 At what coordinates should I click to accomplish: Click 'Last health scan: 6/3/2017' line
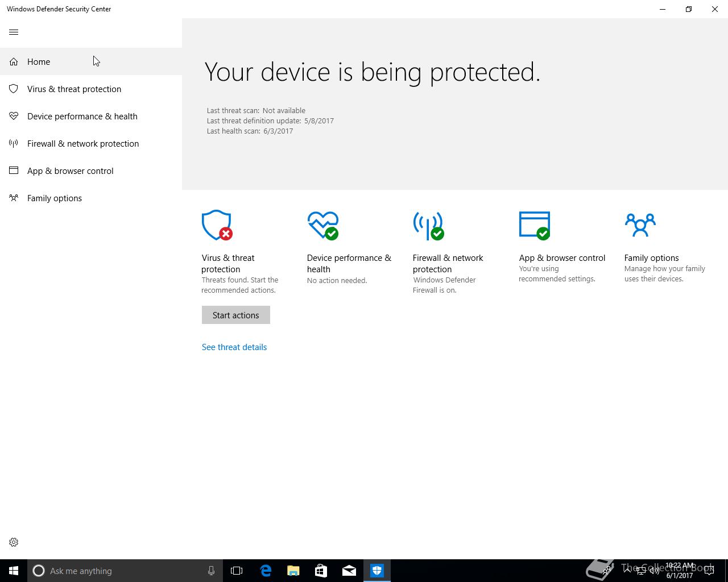(x=250, y=131)
